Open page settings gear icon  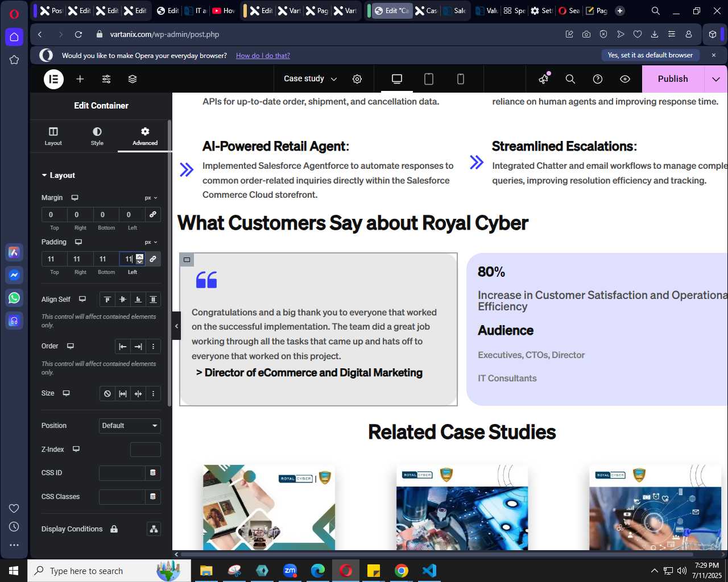click(x=357, y=79)
